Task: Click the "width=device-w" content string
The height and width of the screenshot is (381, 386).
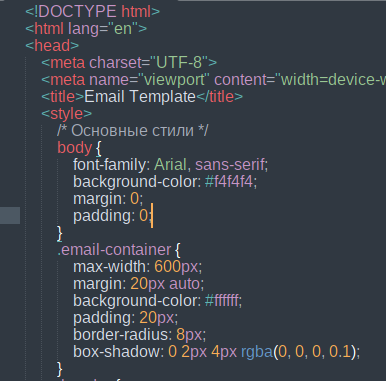Action: (330, 80)
